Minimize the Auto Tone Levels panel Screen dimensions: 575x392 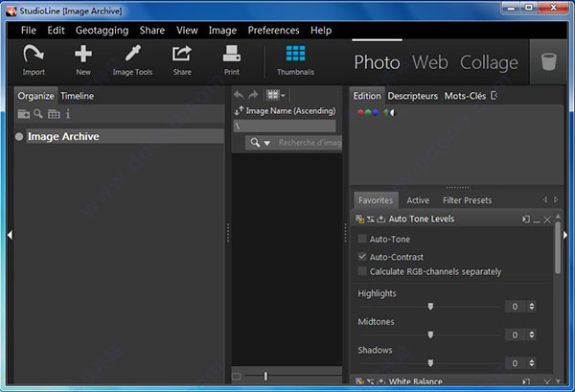pyautogui.click(x=537, y=220)
